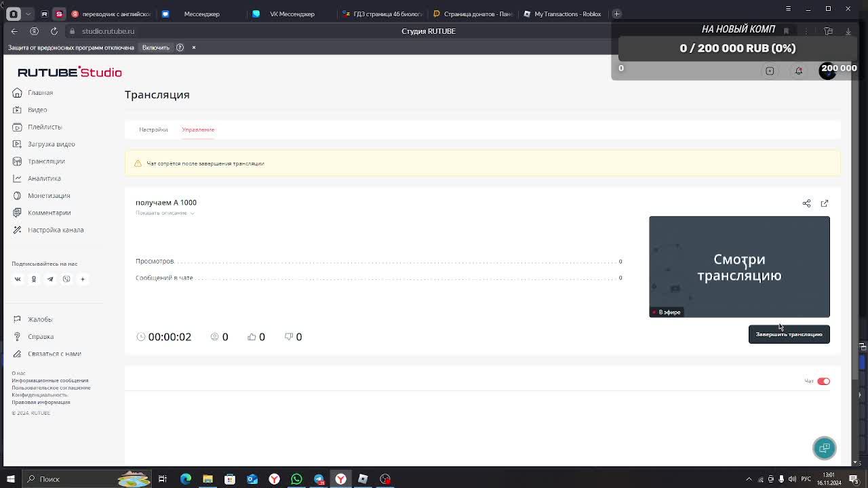868x488 pixels.
Task: Open the Конфиденциальность footer link
Action: [40, 394]
